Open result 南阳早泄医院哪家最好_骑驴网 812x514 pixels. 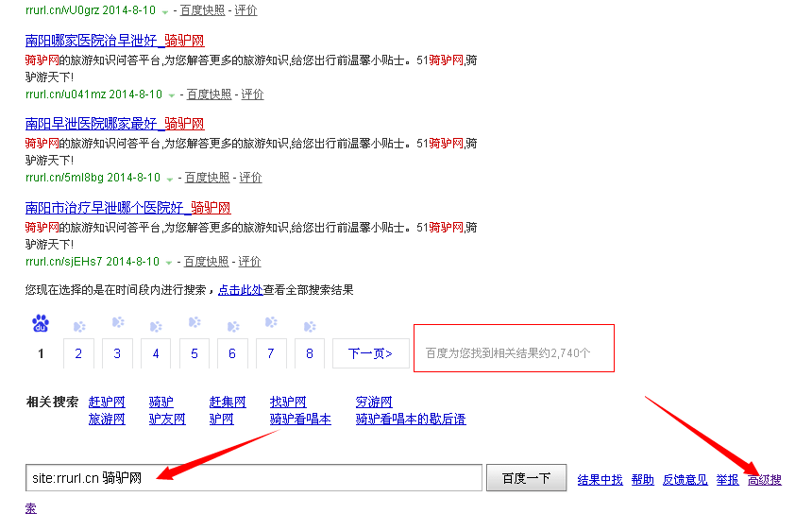114,124
